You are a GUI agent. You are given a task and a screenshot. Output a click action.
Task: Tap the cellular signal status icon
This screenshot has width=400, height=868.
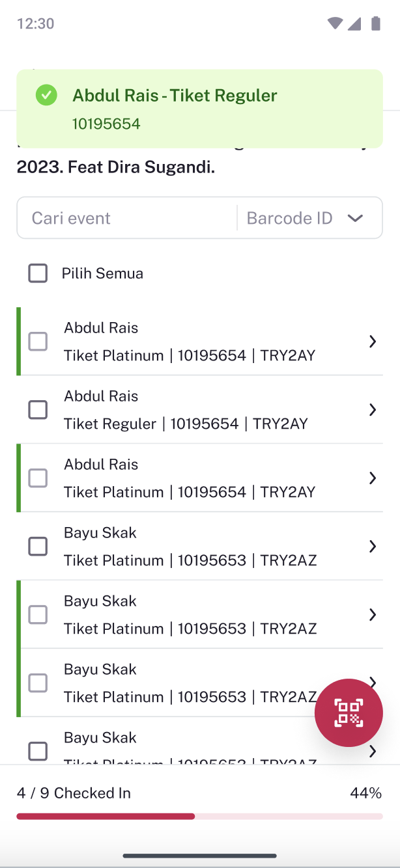[354, 24]
